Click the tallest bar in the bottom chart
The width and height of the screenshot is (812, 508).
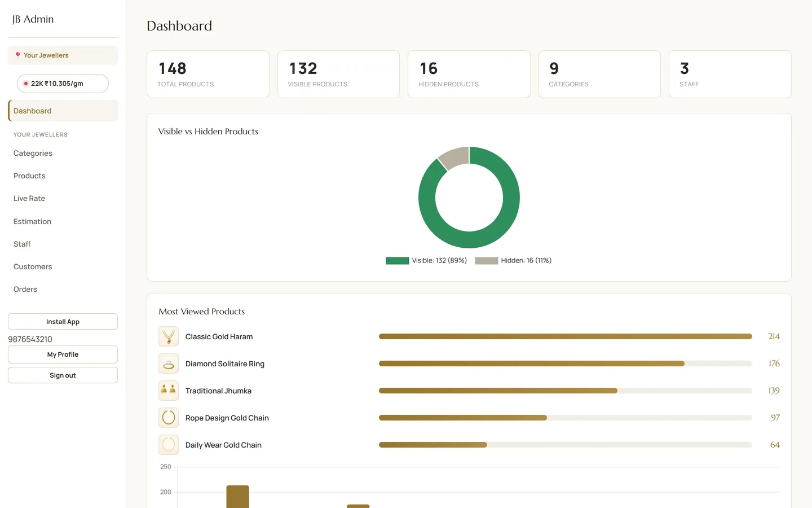coord(237,497)
